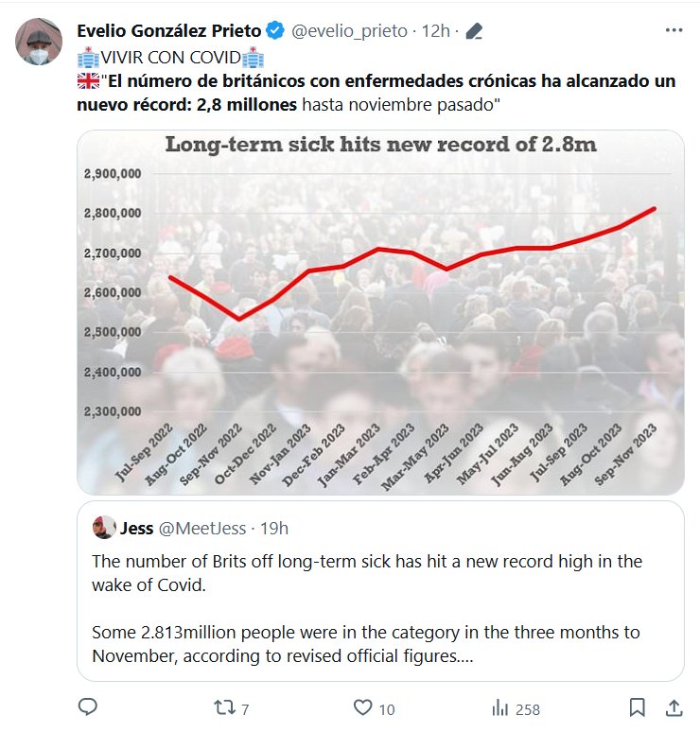This screenshot has height=732, width=700.
Task: Open the @evelio_prieto handle link
Action: (350, 31)
